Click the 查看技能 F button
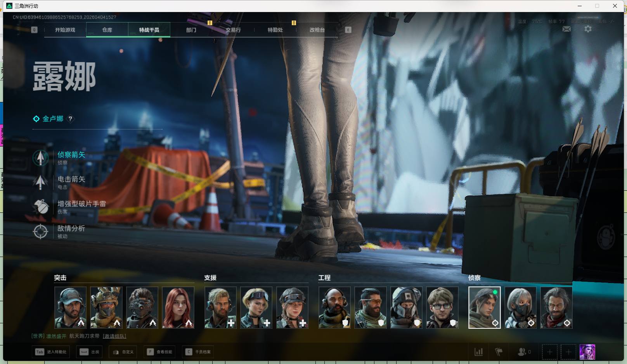This screenshot has height=364, width=627. (159, 352)
